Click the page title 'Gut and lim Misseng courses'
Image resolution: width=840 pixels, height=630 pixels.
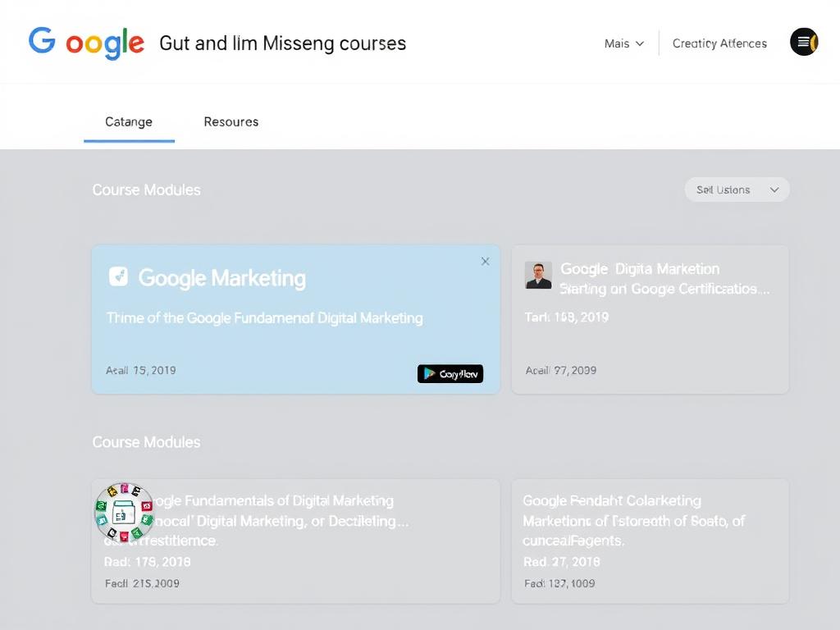pos(283,43)
